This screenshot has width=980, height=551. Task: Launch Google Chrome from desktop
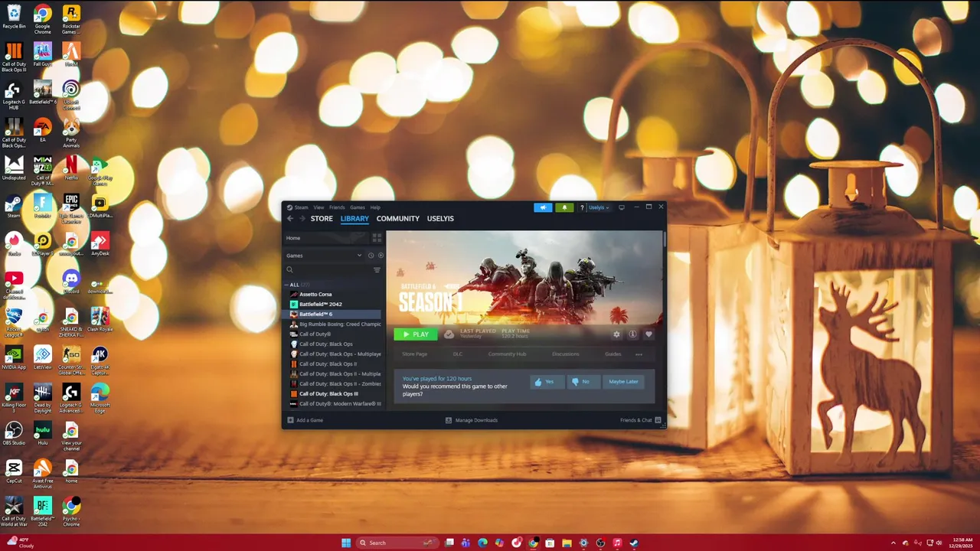(x=42, y=20)
